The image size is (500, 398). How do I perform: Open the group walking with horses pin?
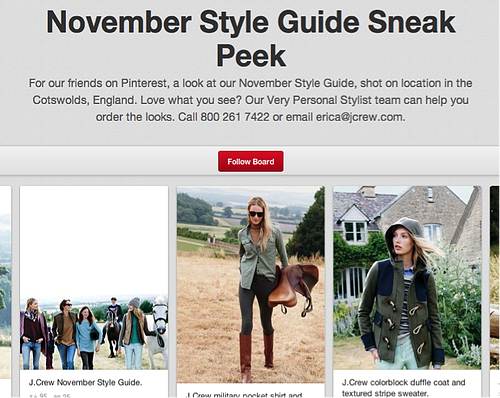(x=94, y=278)
